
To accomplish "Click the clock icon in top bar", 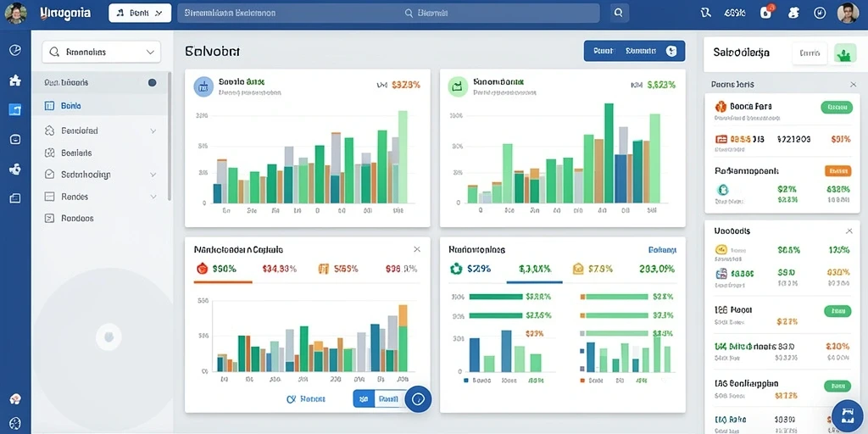I will pos(821,13).
